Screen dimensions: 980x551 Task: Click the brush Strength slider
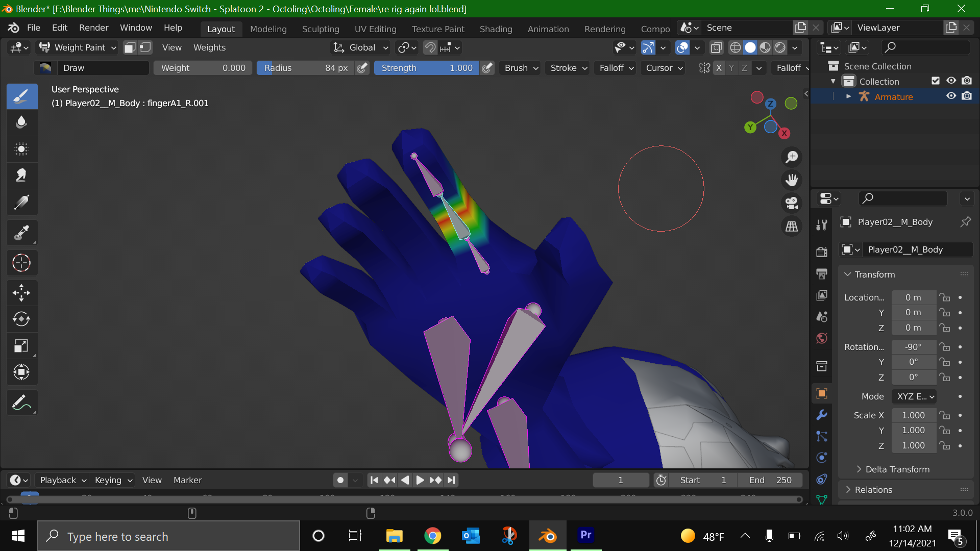pyautogui.click(x=427, y=68)
